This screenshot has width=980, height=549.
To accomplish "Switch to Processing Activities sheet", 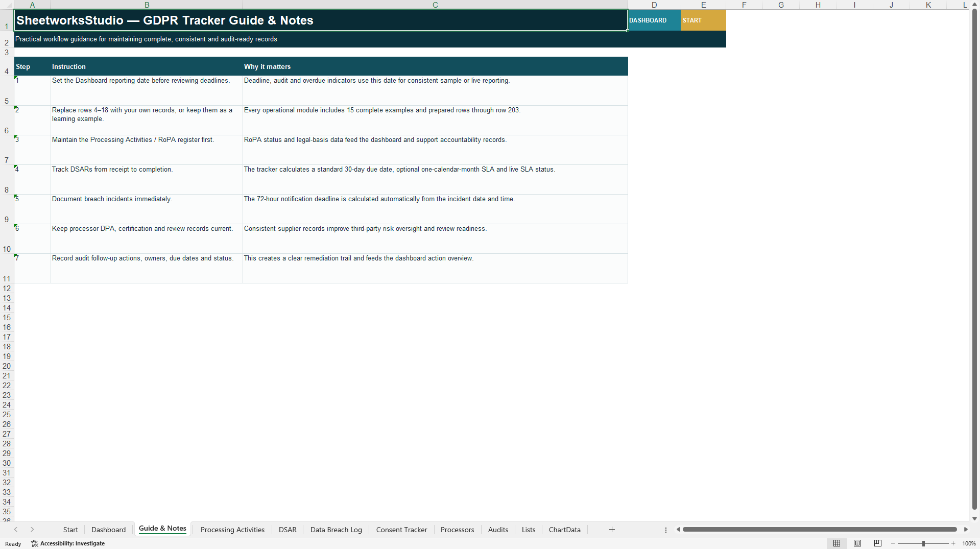I will [x=232, y=530].
